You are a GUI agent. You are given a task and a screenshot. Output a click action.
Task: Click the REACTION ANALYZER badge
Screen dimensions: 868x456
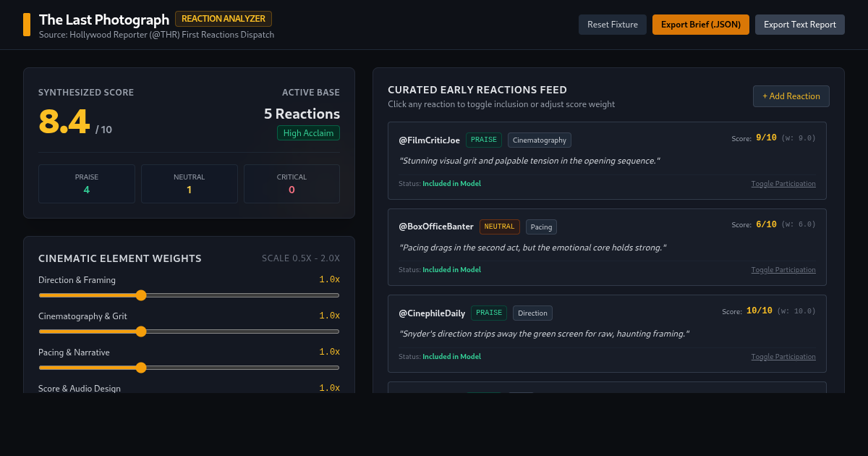tap(224, 19)
